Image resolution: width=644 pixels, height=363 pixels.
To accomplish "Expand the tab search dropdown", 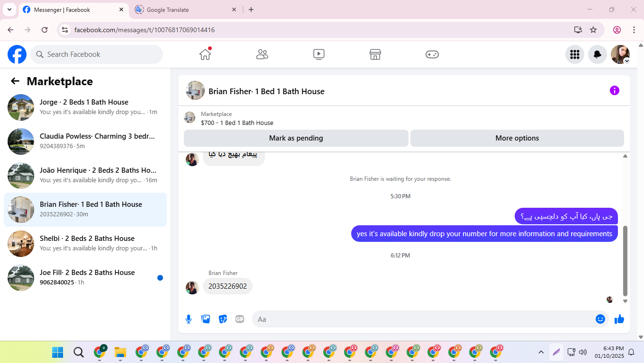I will pyautogui.click(x=9, y=9).
